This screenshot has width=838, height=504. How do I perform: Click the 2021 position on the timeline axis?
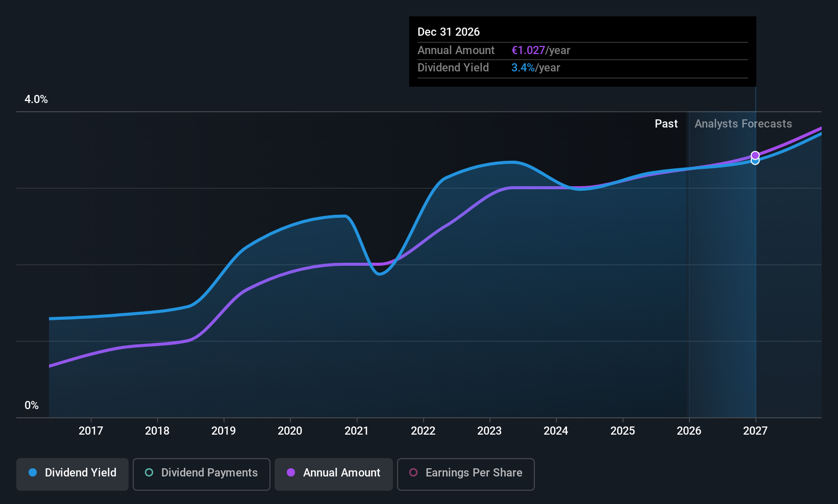tap(356, 431)
